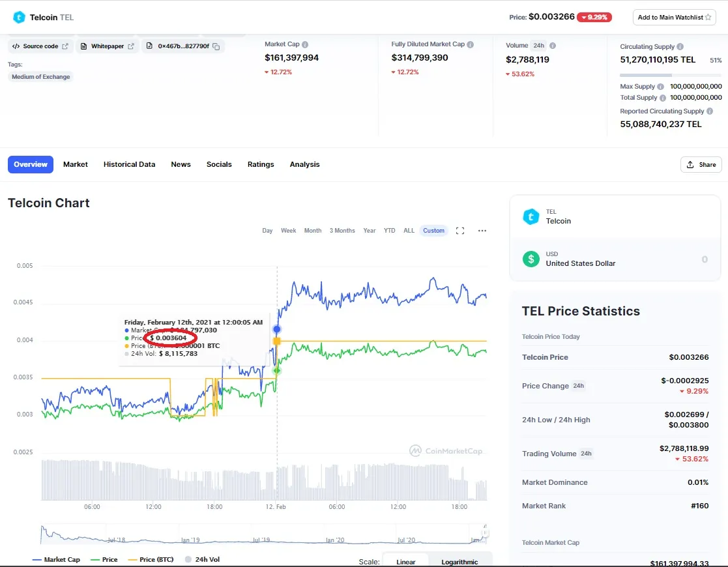728x567 pixels.
Task: Open the Analysis tab
Action: pyautogui.click(x=304, y=164)
